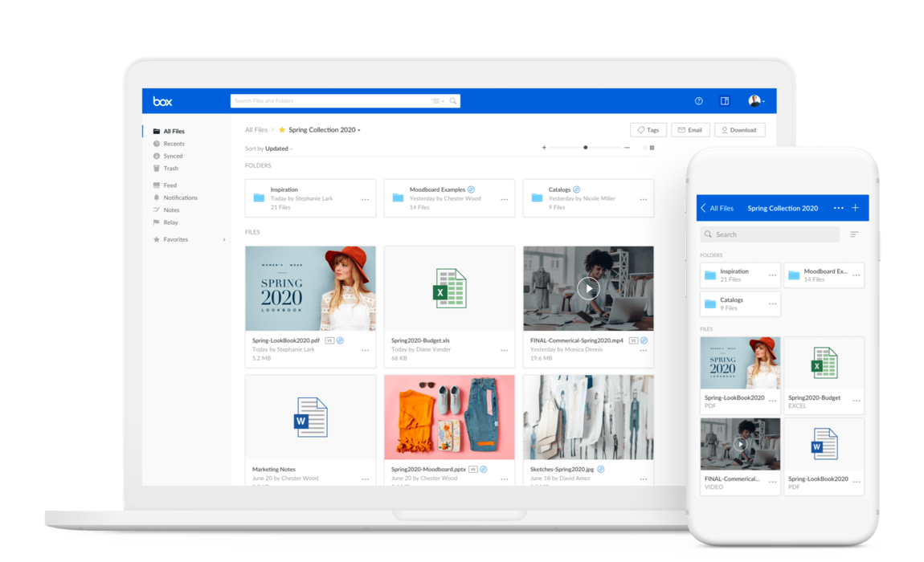Open the user avatar account menu
This screenshot has height=562, width=924.
point(754,101)
